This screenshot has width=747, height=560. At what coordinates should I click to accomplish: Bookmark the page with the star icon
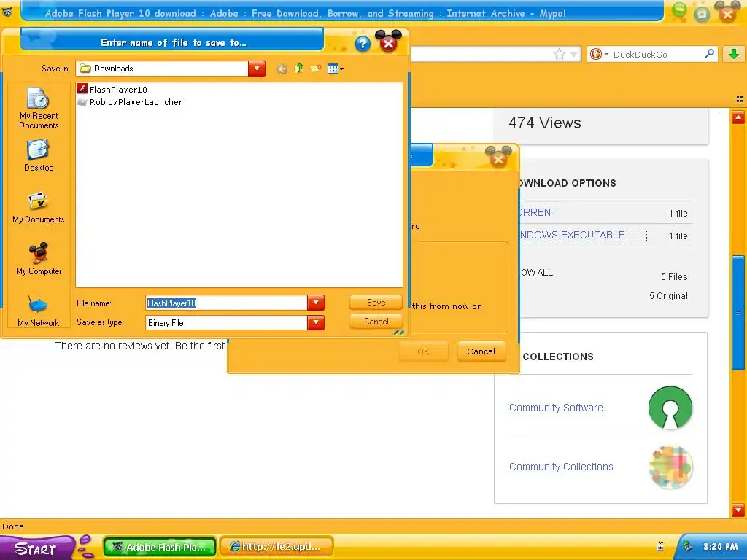pos(560,54)
